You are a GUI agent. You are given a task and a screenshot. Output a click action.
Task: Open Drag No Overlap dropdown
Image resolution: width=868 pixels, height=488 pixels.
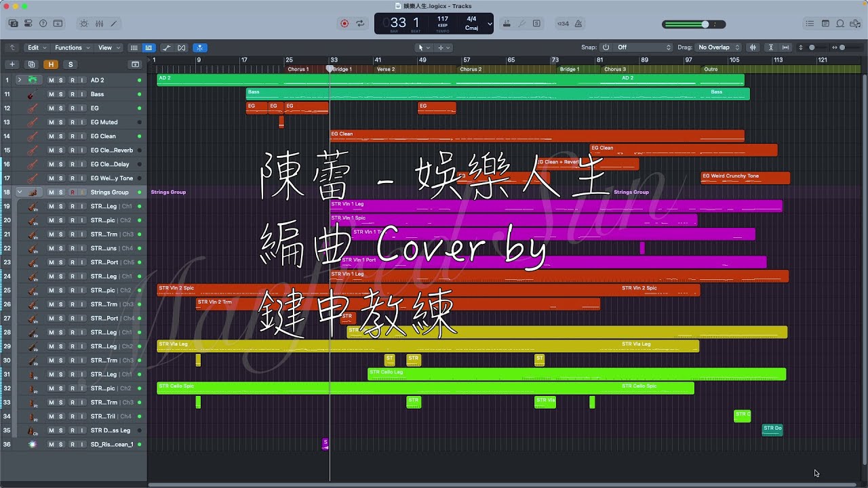pyautogui.click(x=718, y=47)
